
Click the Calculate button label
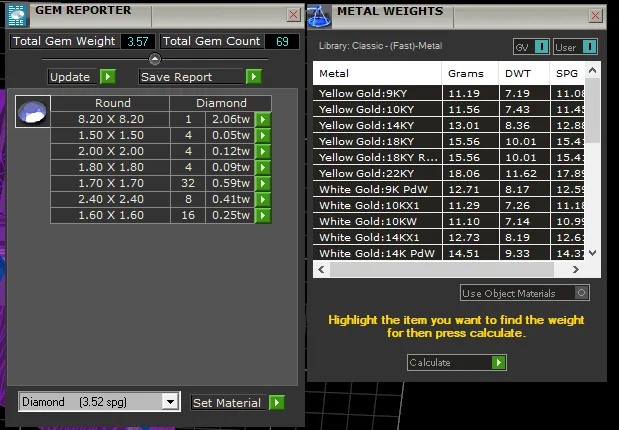click(x=430, y=362)
